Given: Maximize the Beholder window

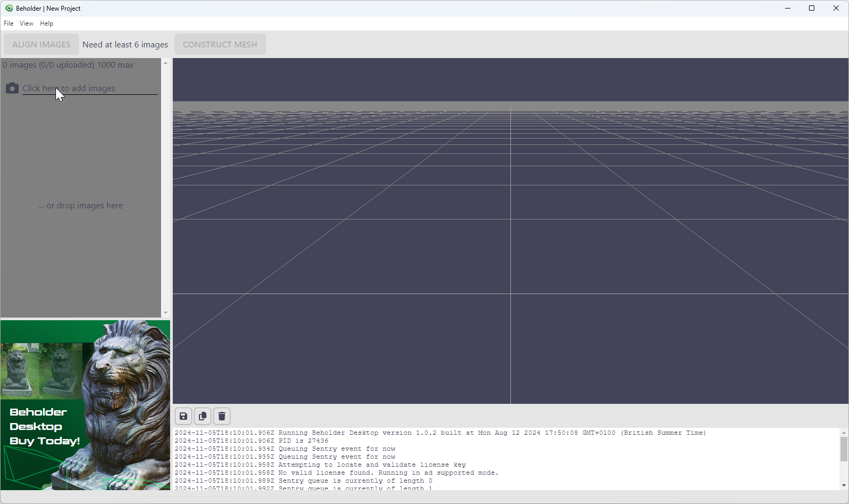Looking at the screenshot, I should coord(812,8).
